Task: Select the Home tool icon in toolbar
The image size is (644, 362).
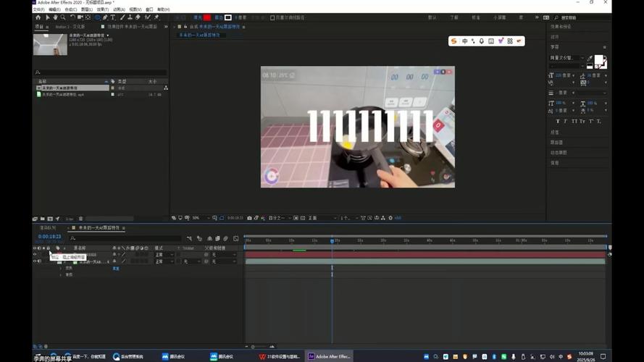Action: tap(38, 17)
